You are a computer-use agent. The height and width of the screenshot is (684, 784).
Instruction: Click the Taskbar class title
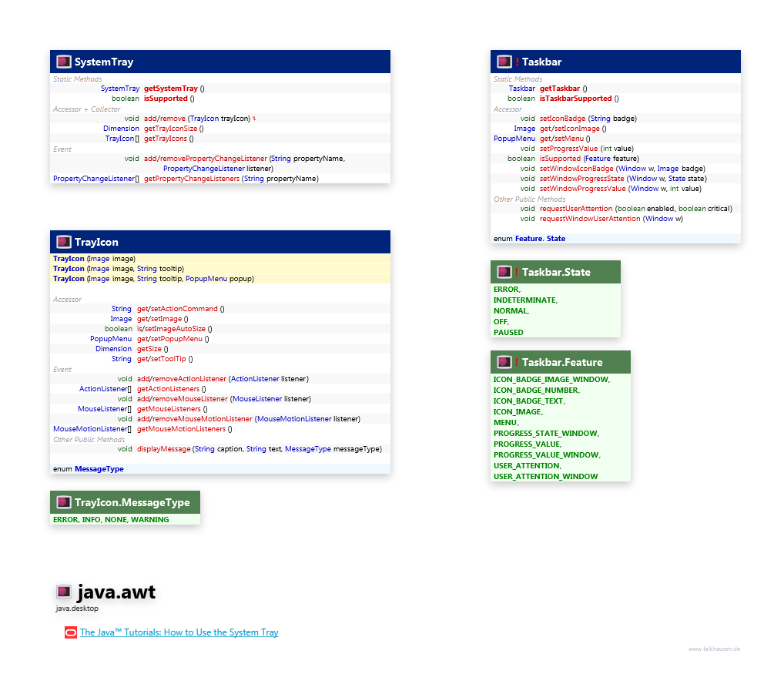541,62
